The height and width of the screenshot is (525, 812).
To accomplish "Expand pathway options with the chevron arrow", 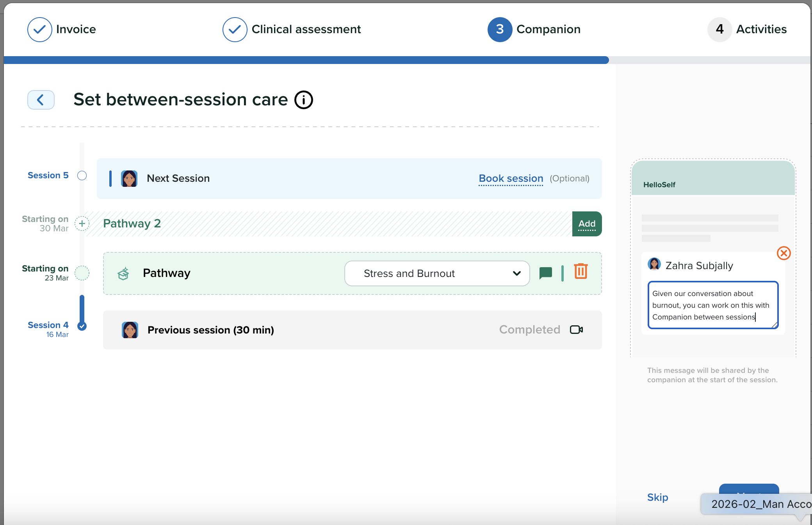I will click(516, 273).
